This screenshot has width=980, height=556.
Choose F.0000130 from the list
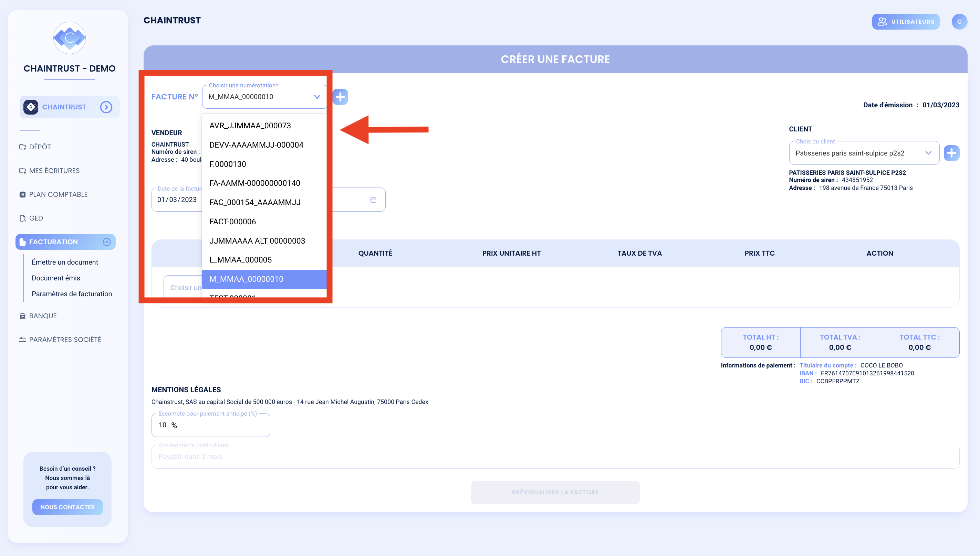click(264, 164)
